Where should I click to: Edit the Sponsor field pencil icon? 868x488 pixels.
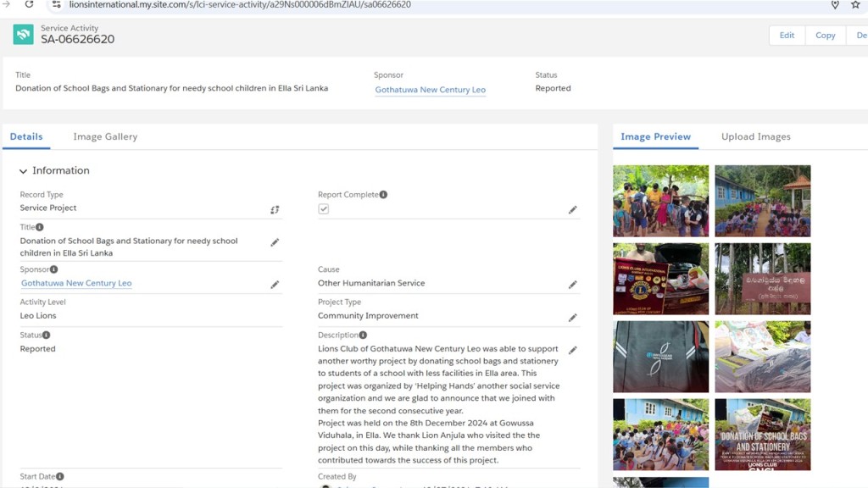click(x=275, y=285)
